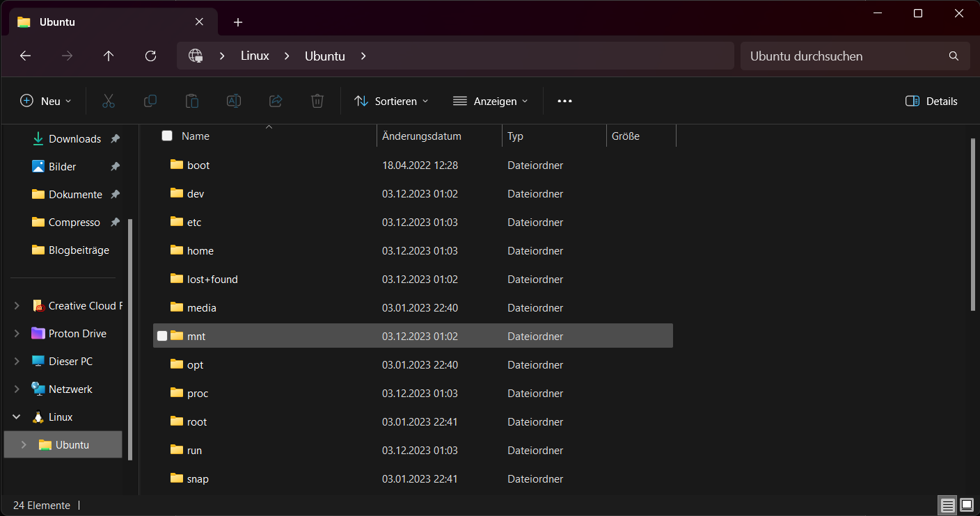Select the home folder row
Screen dimensions: 980x516
(413, 250)
